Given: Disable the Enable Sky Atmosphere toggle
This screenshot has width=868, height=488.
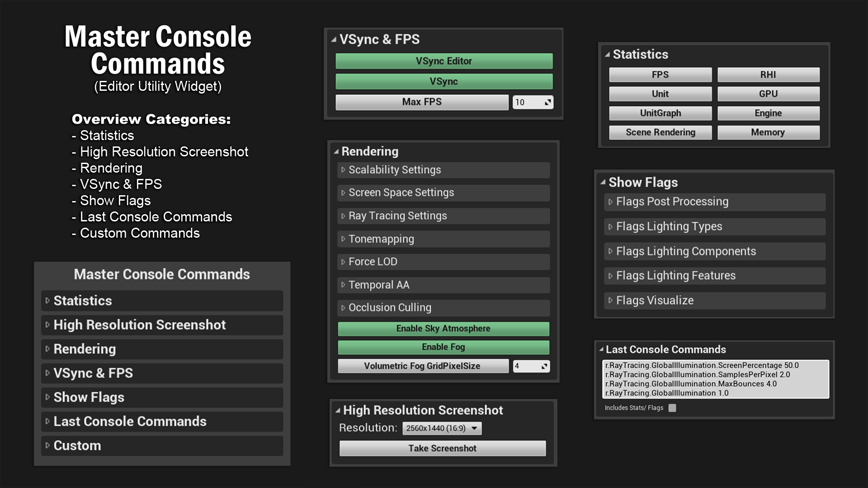Looking at the screenshot, I should click(443, 329).
